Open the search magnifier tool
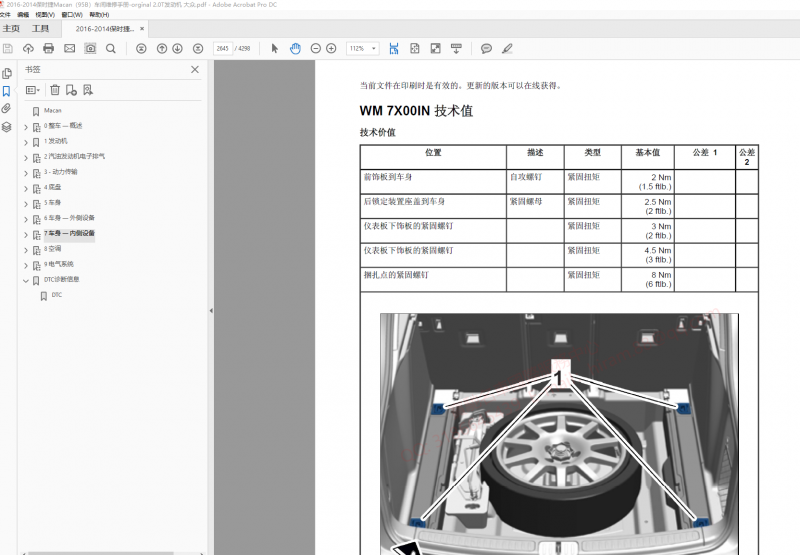Viewport: 800px width, 555px height. coord(110,48)
